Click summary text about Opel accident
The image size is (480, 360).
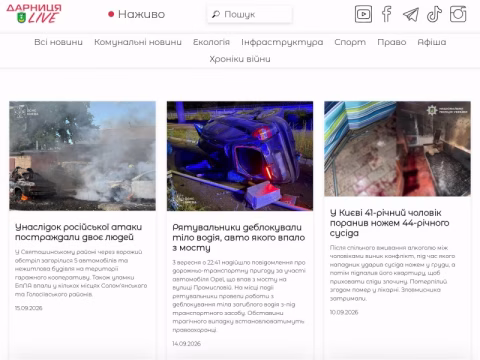[x=239, y=296]
